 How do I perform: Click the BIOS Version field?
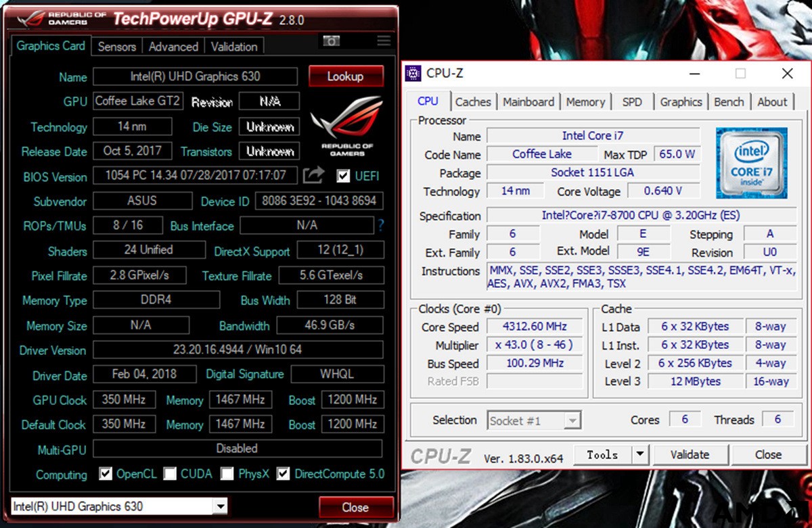(x=195, y=175)
